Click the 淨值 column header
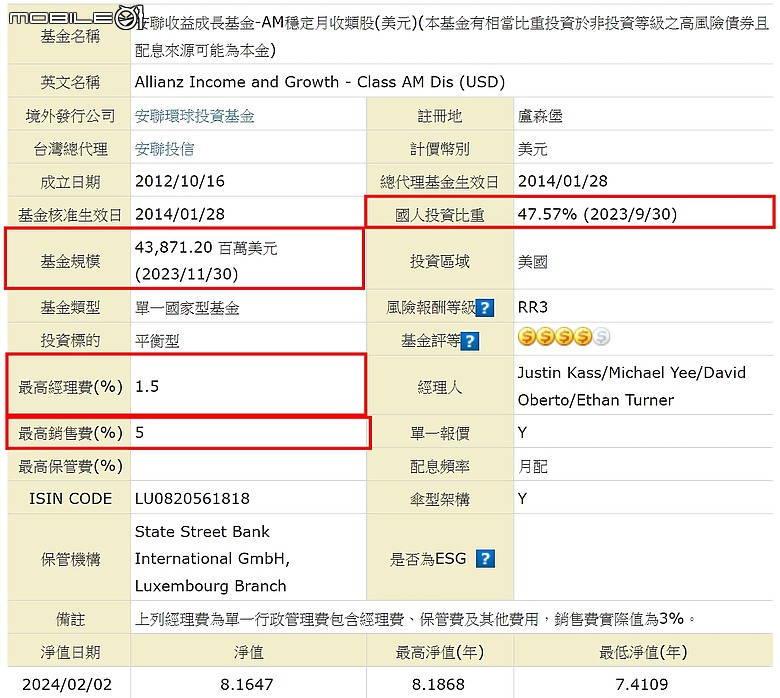 click(x=248, y=652)
